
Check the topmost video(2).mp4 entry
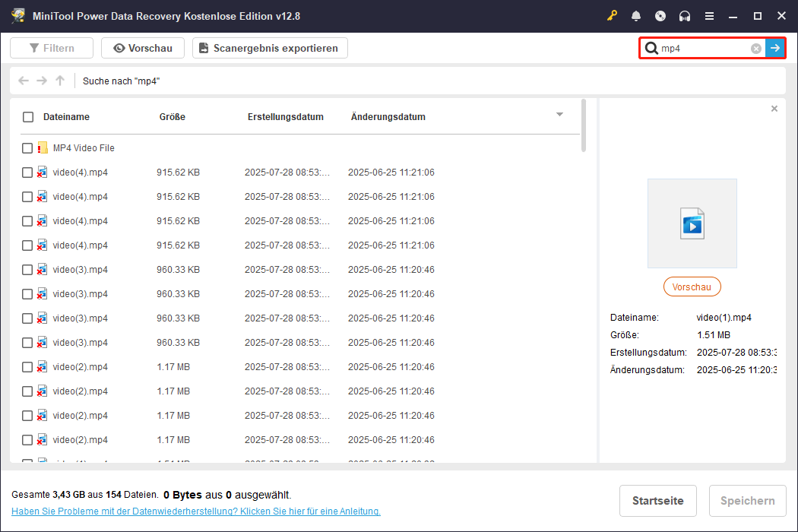pyautogui.click(x=28, y=366)
